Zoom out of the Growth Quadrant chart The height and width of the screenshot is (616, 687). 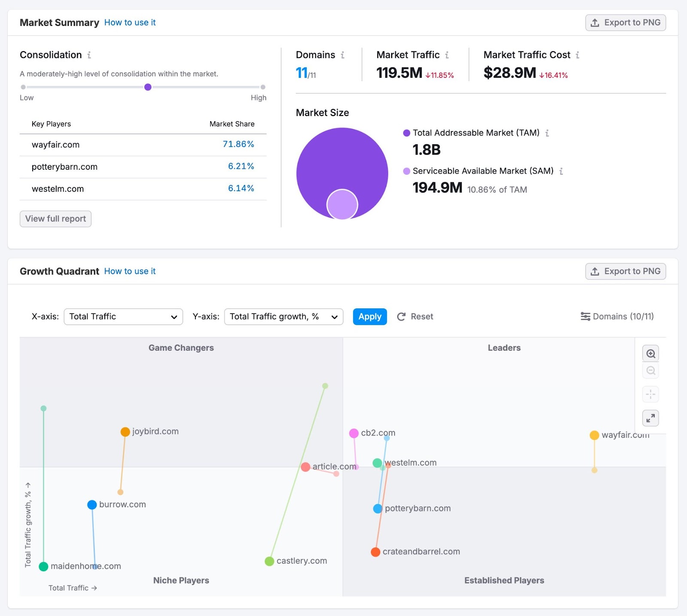click(651, 371)
